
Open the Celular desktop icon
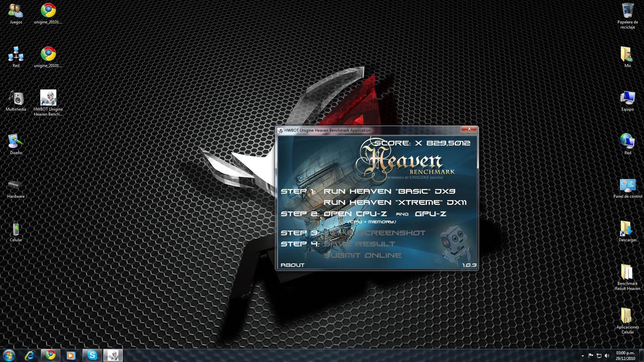pos(16,231)
